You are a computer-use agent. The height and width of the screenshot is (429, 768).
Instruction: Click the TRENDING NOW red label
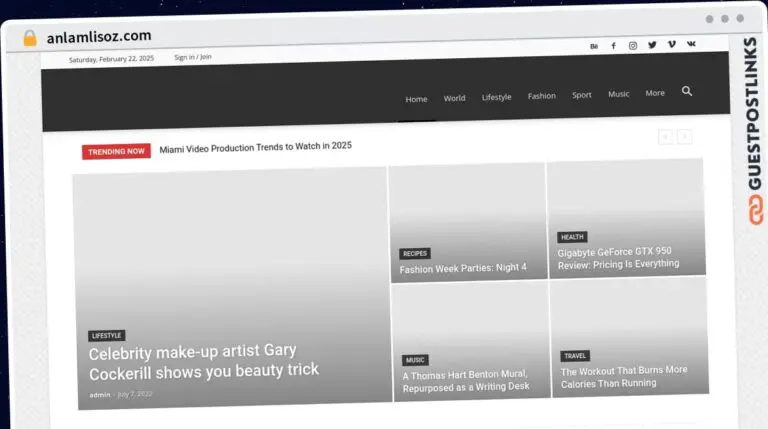tap(116, 151)
